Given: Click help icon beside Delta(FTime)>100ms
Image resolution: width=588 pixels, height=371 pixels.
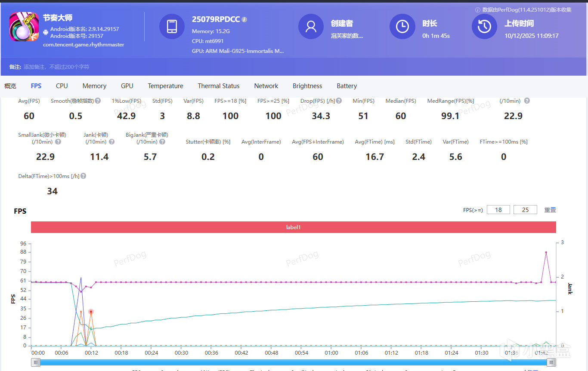Looking at the screenshot, I should [83, 176].
